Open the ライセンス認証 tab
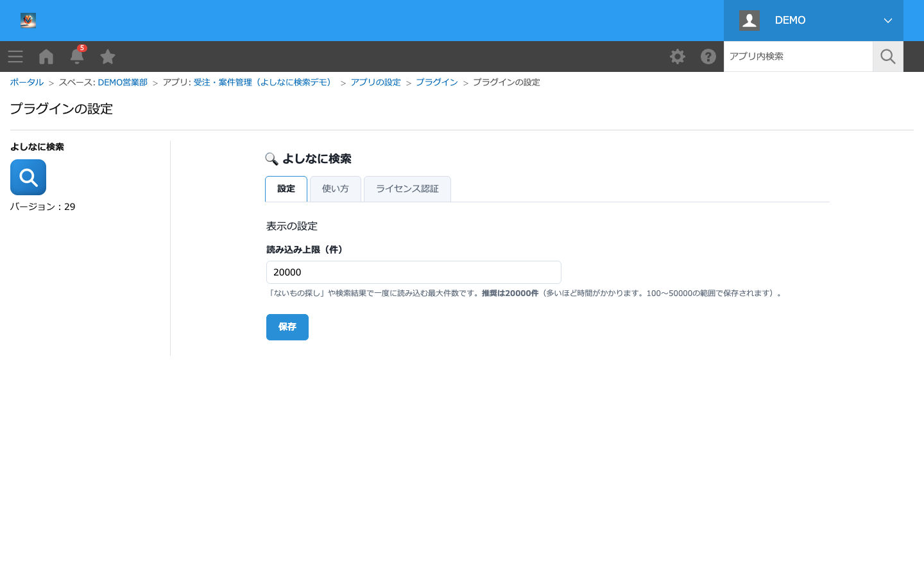Viewport: 924px width, 578px height. pos(407,189)
